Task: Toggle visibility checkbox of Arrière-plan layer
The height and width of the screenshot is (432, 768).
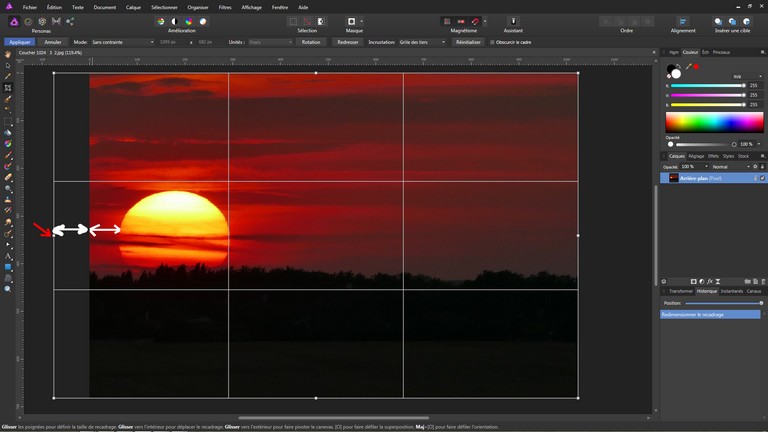Action: [763, 178]
